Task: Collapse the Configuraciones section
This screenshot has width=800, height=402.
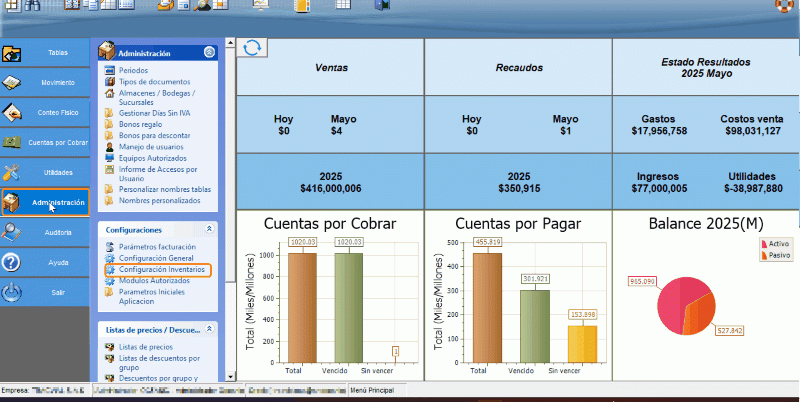Action: [x=209, y=229]
